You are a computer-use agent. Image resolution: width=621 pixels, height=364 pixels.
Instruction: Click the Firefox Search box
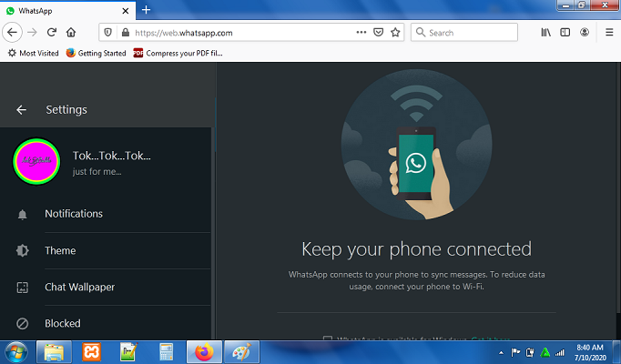click(x=464, y=33)
